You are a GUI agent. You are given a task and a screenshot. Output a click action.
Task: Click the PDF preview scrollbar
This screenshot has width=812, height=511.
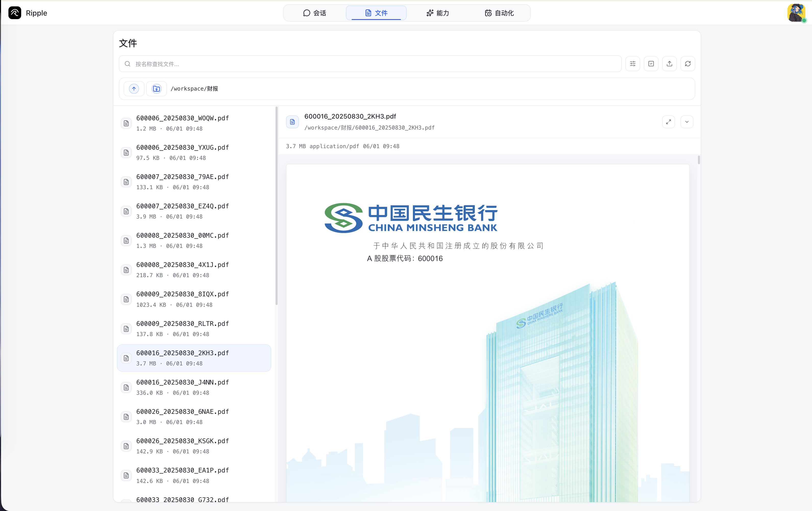pos(699,160)
